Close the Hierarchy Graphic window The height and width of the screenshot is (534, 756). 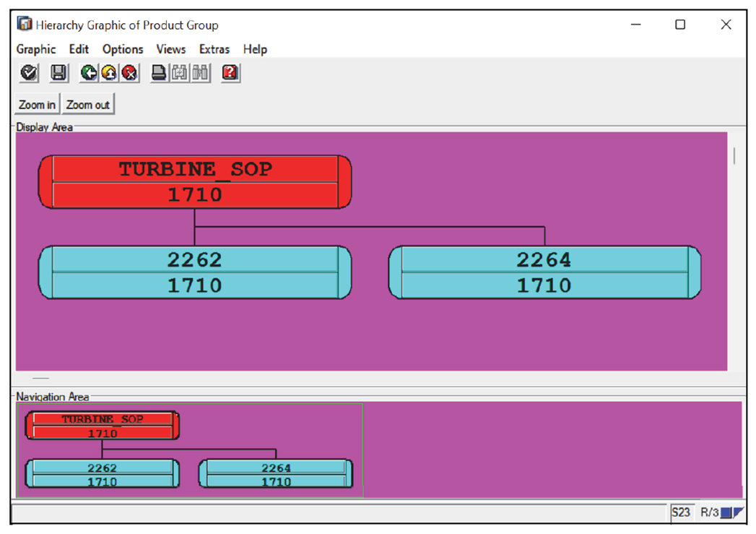pyautogui.click(x=726, y=24)
